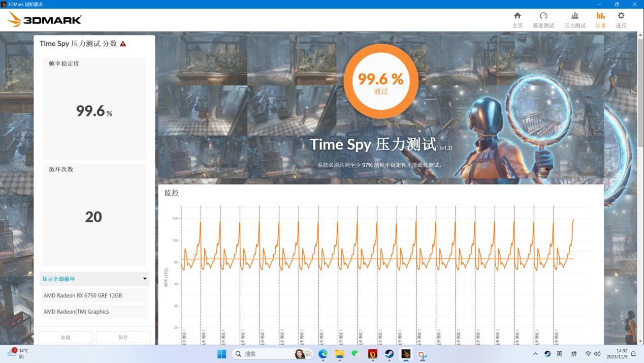Click the scroll down arrow of the page

point(640,341)
